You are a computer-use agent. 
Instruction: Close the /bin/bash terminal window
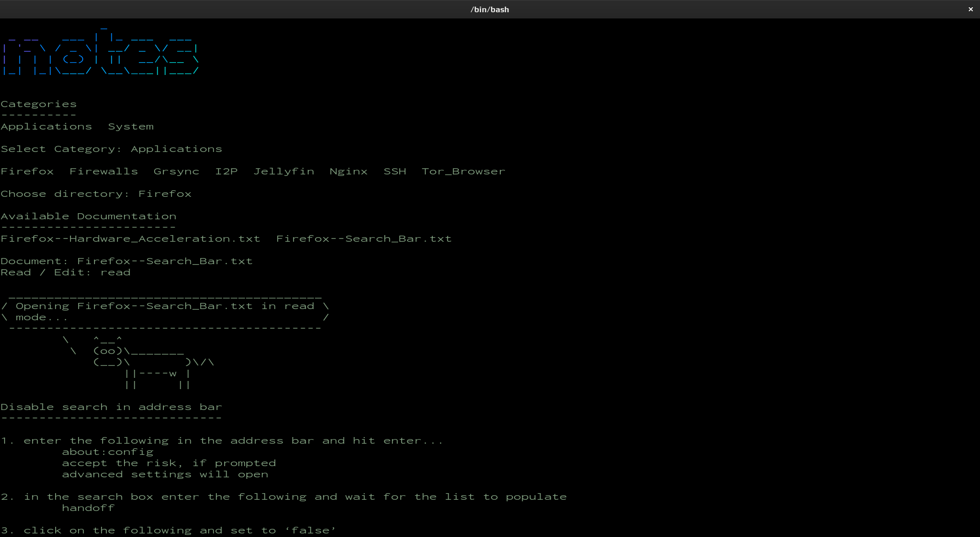click(970, 9)
